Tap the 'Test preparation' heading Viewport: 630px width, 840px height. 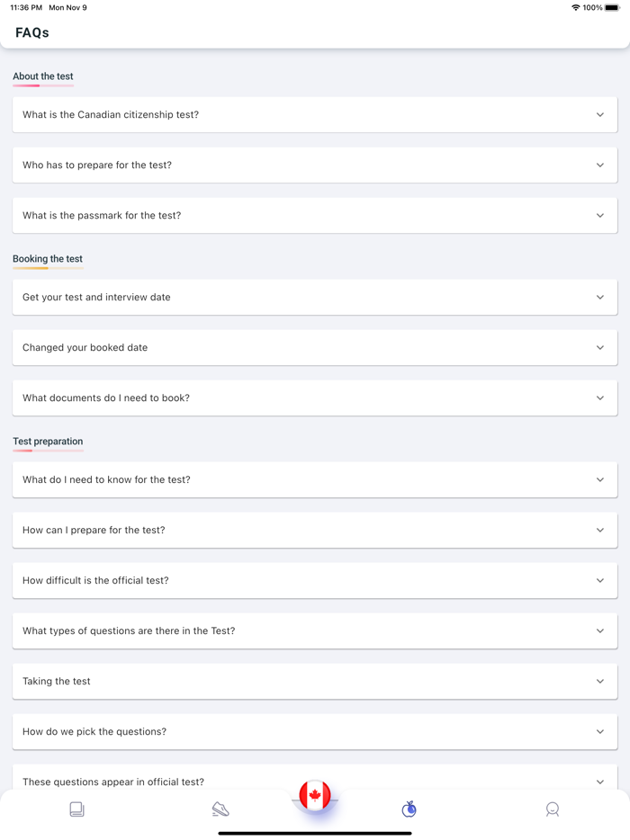(47, 441)
